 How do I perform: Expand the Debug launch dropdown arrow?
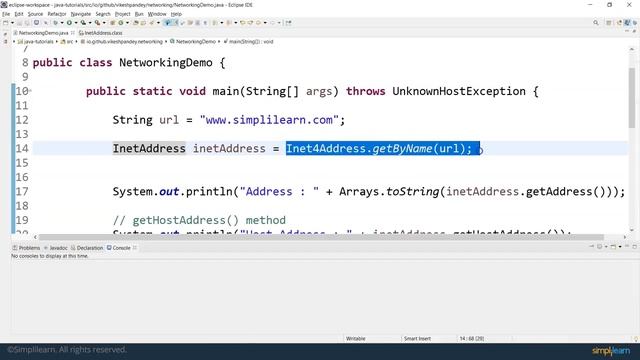[62, 23]
